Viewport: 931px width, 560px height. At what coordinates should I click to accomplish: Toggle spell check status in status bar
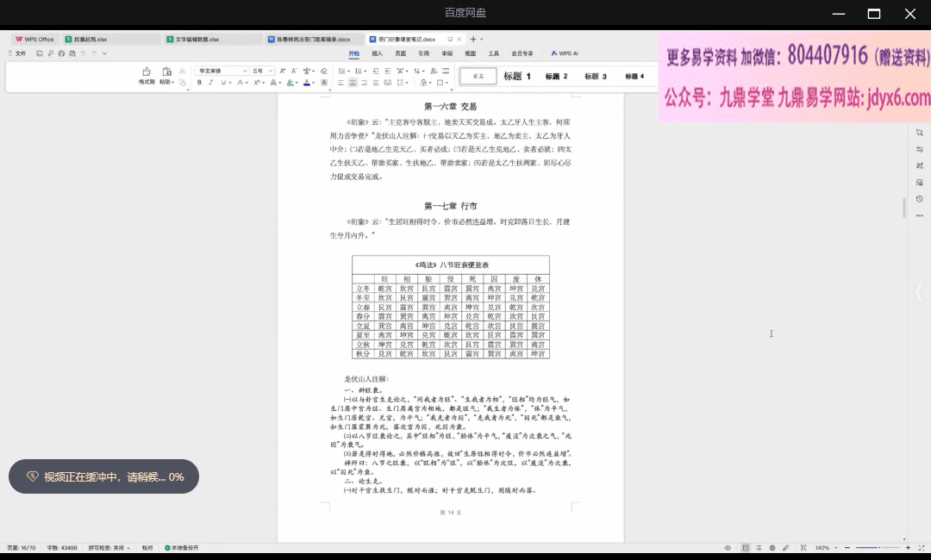[109, 548]
